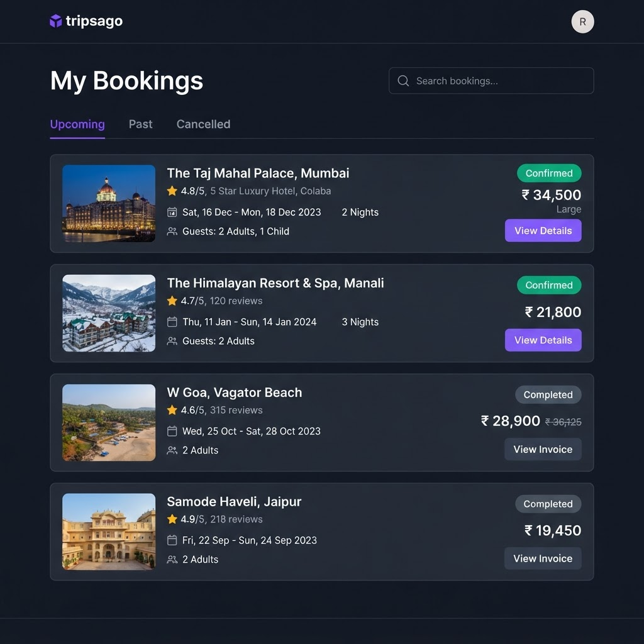Image resolution: width=644 pixels, height=644 pixels.
Task: Click Confirmed badge on Taj Mahal Palace
Action: click(549, 174)
